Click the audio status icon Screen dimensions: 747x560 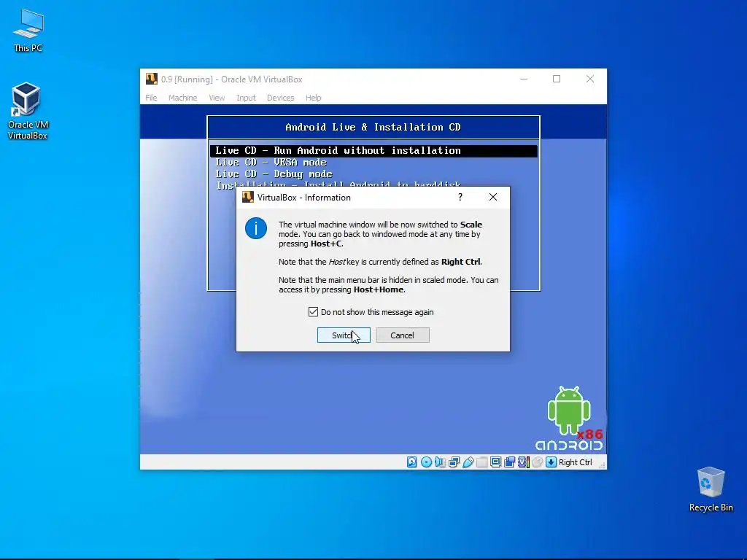[440, 462]
